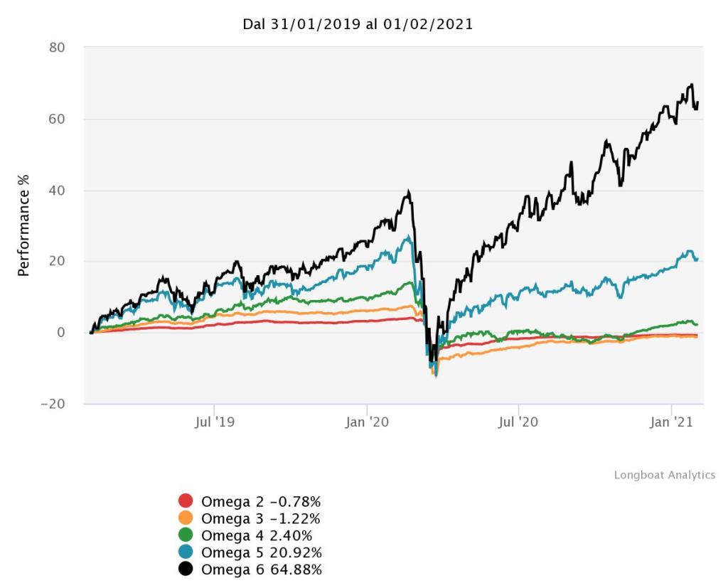Click the 80 y-axis tick label
728x583 pixels.
tap(57, 48)
